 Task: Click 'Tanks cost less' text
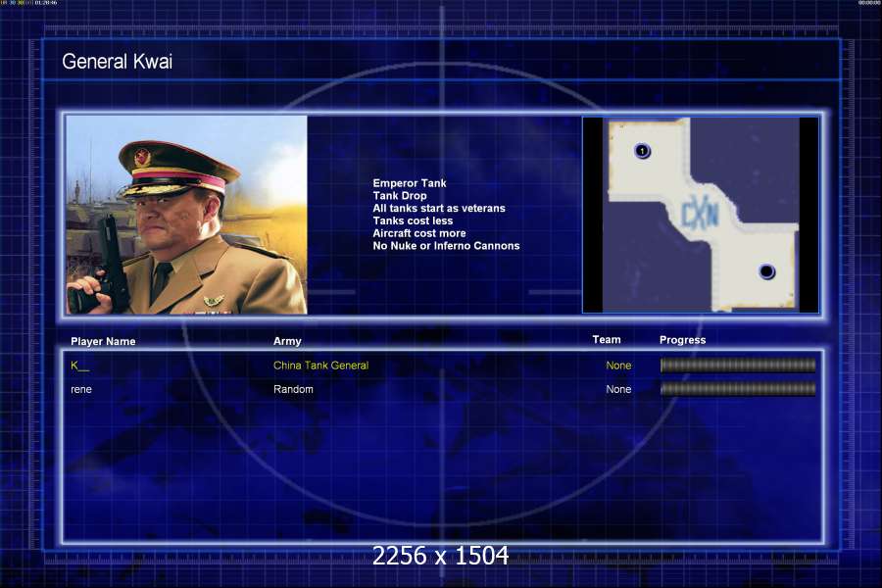[x=413, y=220]
